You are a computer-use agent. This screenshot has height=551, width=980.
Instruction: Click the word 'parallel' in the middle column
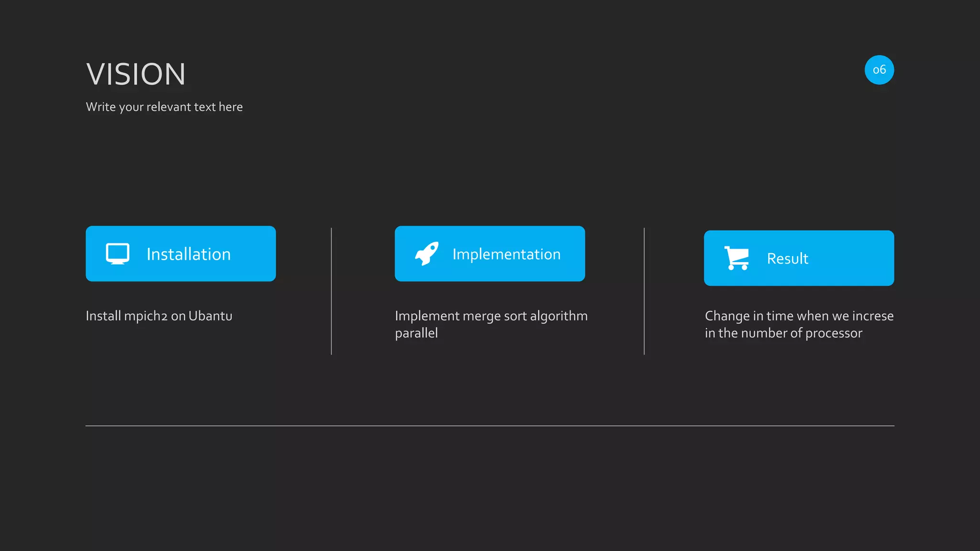click(416, 333)
